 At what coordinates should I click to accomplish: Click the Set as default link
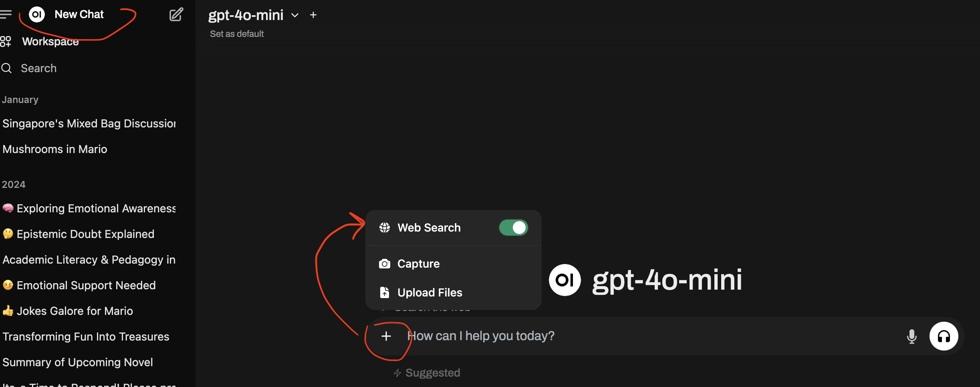[237, 34]
